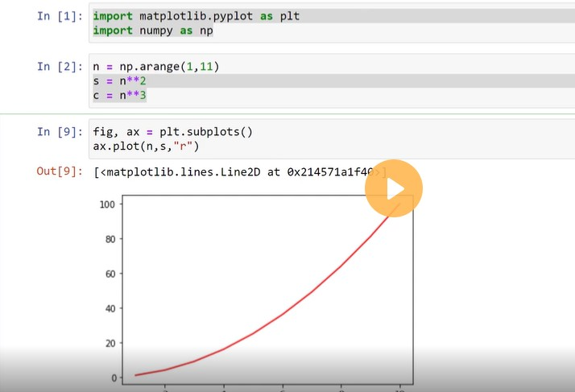575x392 pixels.
Task: Click the 20 tick label on y-axis
Action: [109, 343]
